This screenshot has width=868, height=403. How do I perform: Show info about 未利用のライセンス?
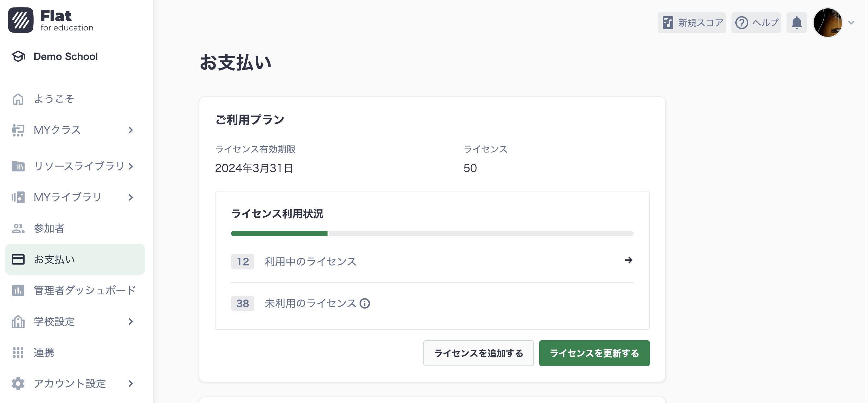coord(365,303)
